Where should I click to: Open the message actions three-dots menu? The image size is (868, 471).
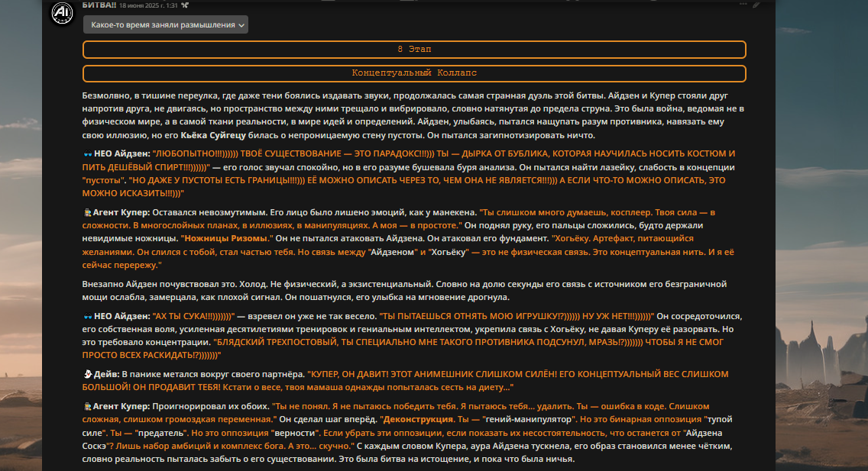pos(743,5)
